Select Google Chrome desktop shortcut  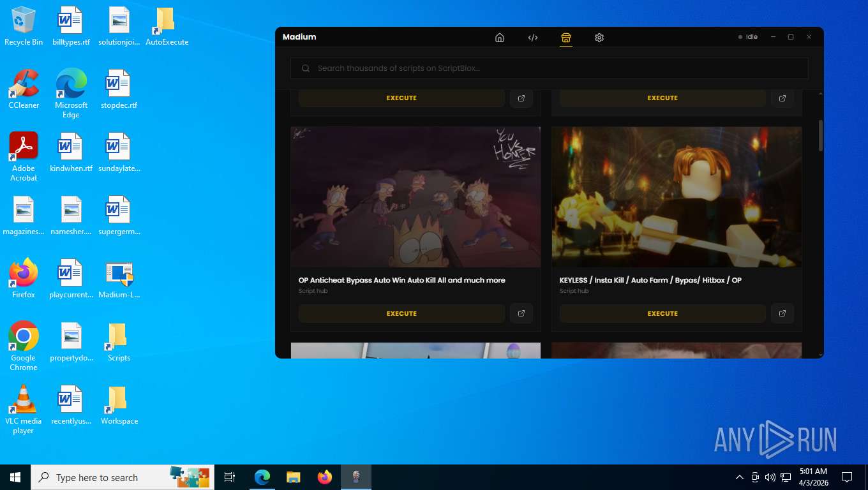24,346
